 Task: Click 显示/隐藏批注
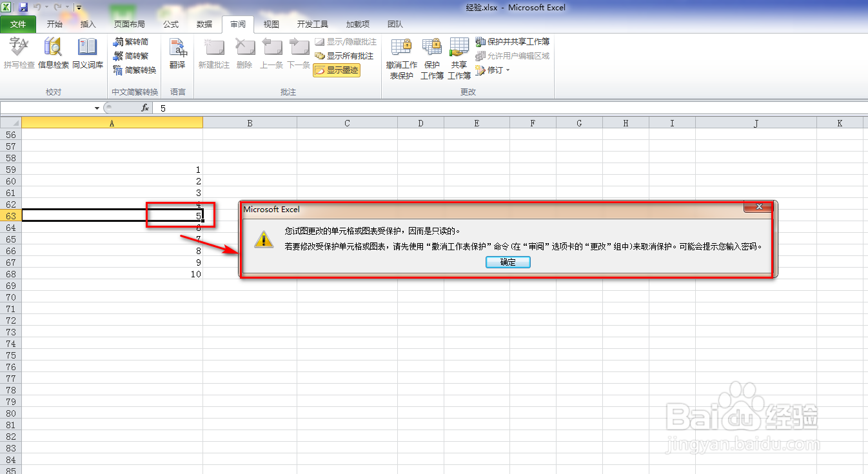(x=346, y=42)
